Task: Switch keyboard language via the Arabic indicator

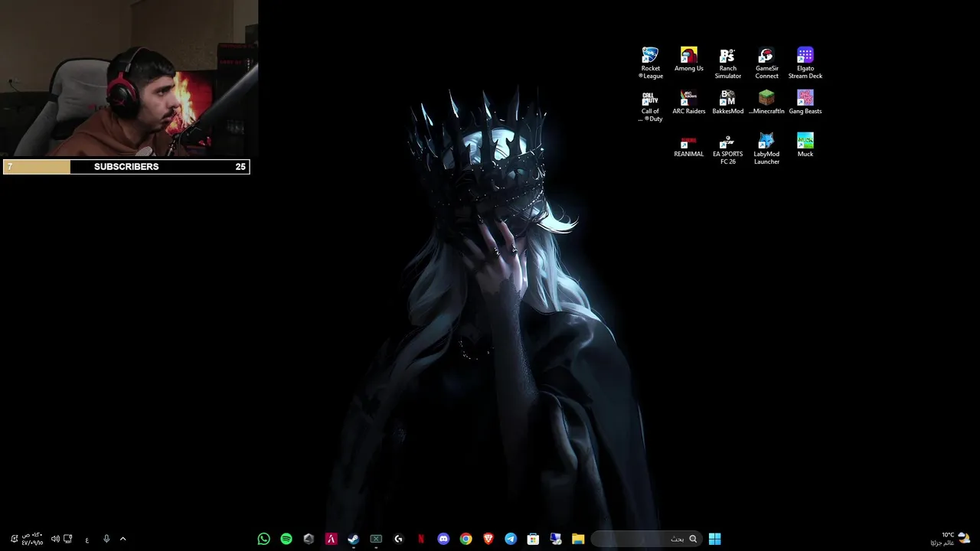Action: pos(87,539)
